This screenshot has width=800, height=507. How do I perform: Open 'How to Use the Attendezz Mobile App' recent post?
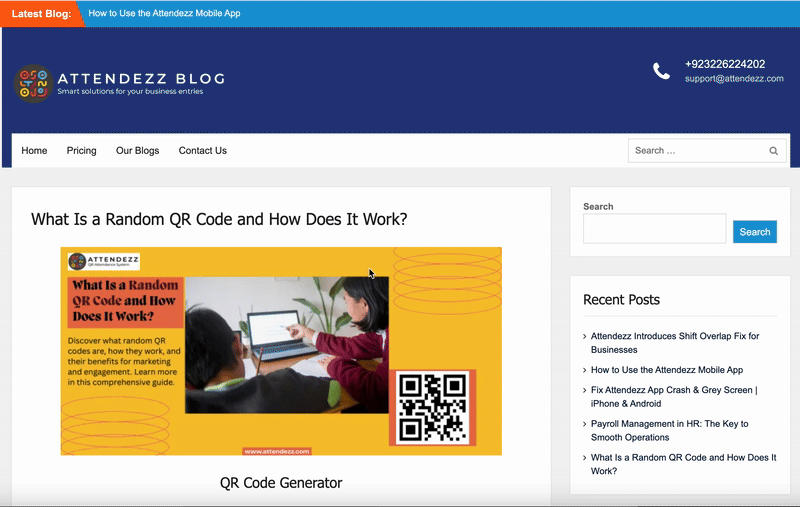coord(666,370)
